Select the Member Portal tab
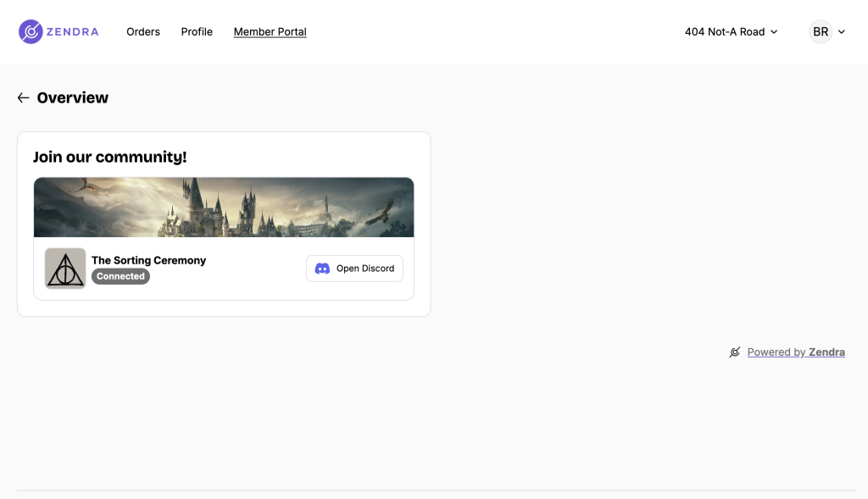The width and height of the screenshot is (868, 499). coord(270,31)
